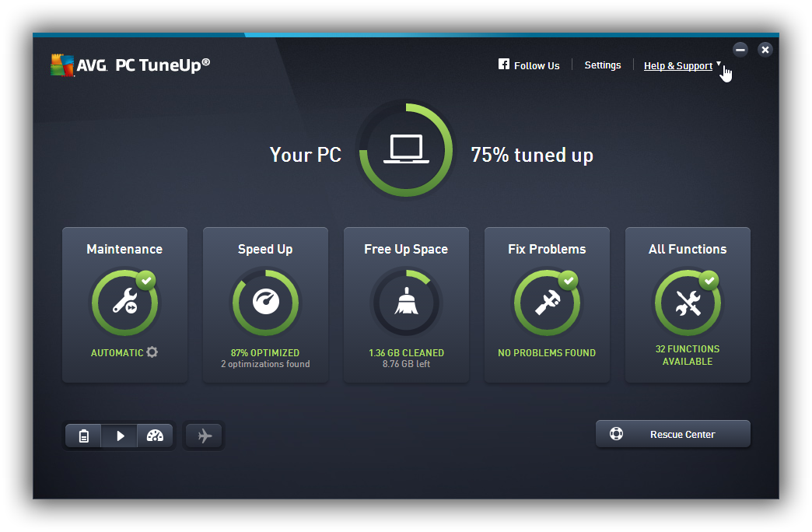Click the Facebook icon next to Follow Us

pyautogui.click(x=503, y=65)
